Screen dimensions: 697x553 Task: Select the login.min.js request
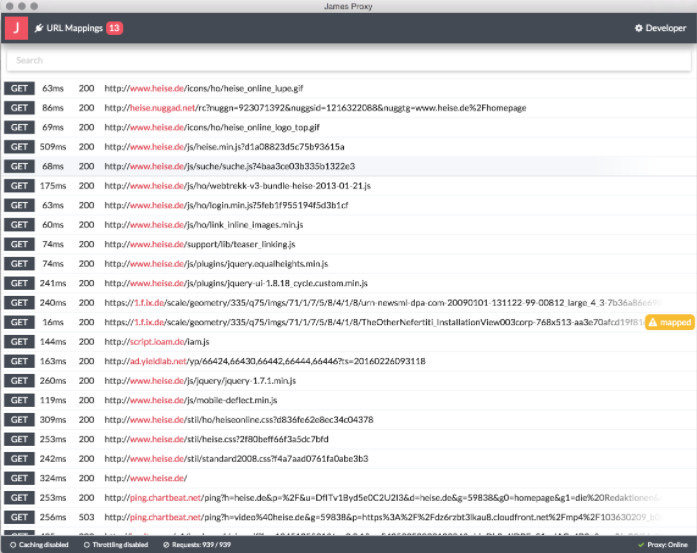click(x=348, y=205)
